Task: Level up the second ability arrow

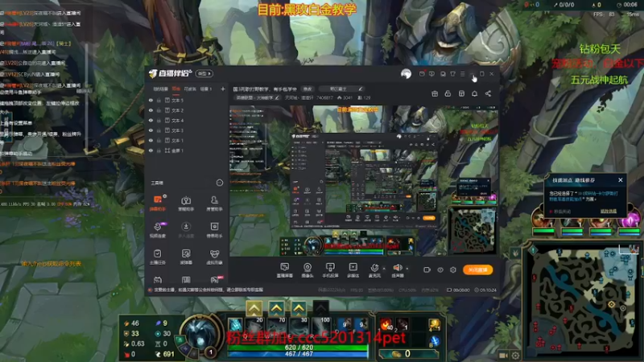Action: pos(276,308)
